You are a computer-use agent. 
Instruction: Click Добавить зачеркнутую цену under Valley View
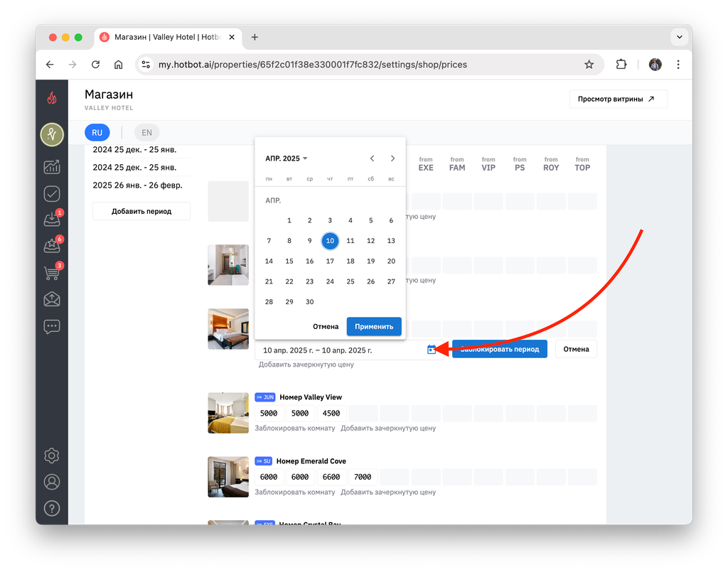click(388, 428)
